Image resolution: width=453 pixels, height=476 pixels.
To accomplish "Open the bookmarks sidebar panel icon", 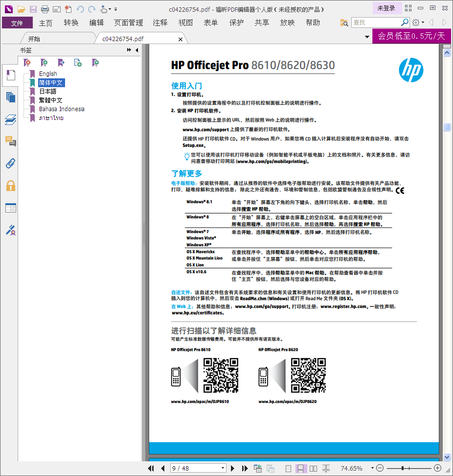I will click(x=11, y=75).
